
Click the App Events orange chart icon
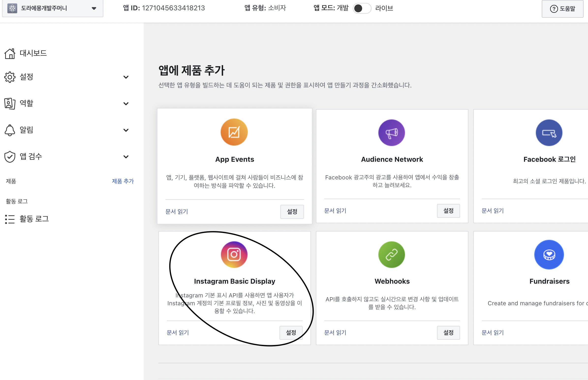234,132
